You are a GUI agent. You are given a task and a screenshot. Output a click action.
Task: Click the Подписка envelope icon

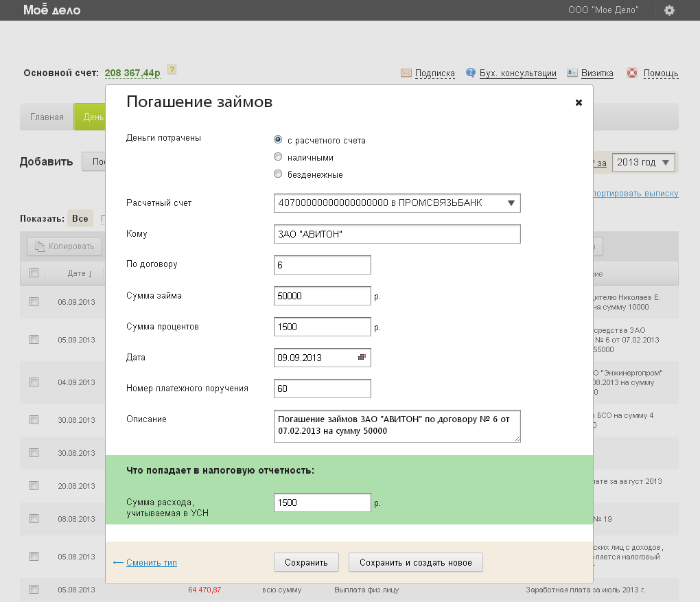(x=406, y=73)
